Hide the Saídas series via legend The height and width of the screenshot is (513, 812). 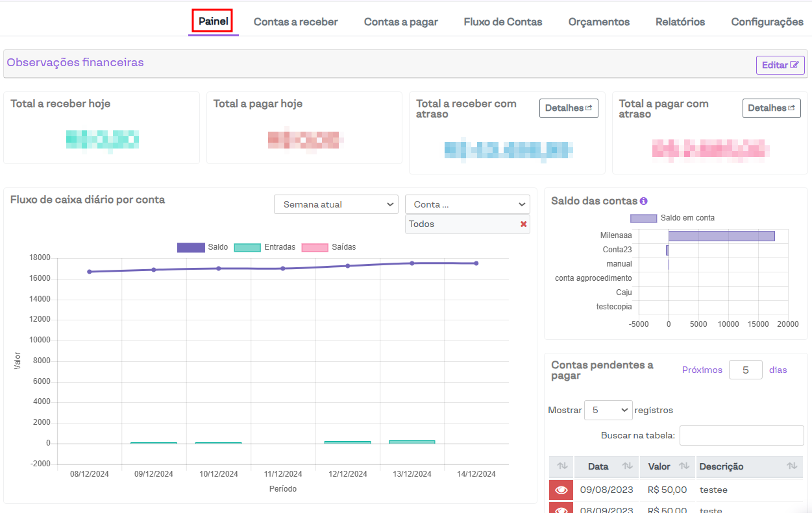tap(315, 247)
